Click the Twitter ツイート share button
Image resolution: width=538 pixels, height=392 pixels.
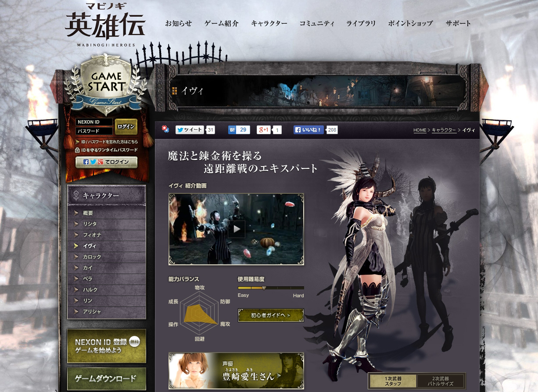(190, 130)
